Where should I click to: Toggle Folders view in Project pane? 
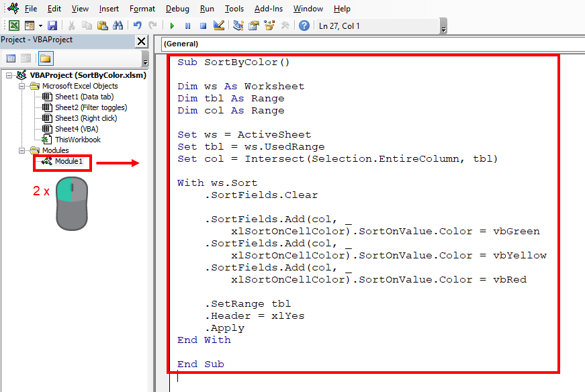click(46, 58)
